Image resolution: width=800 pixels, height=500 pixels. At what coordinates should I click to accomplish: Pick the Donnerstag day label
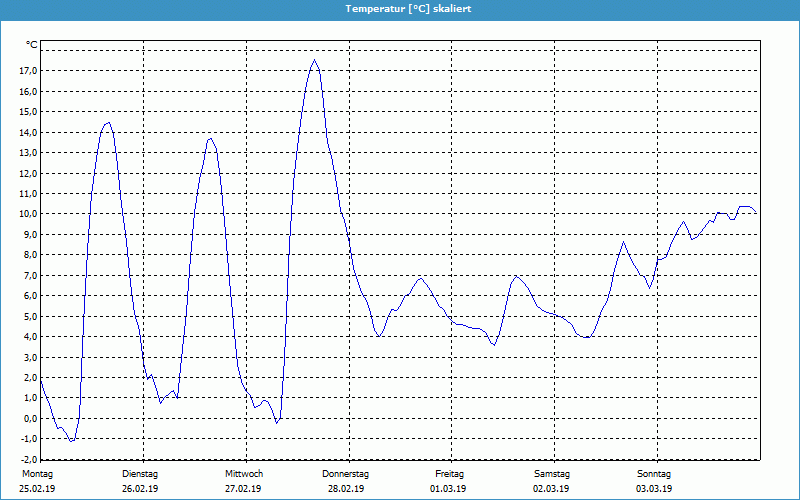click(x=346, y=474)
